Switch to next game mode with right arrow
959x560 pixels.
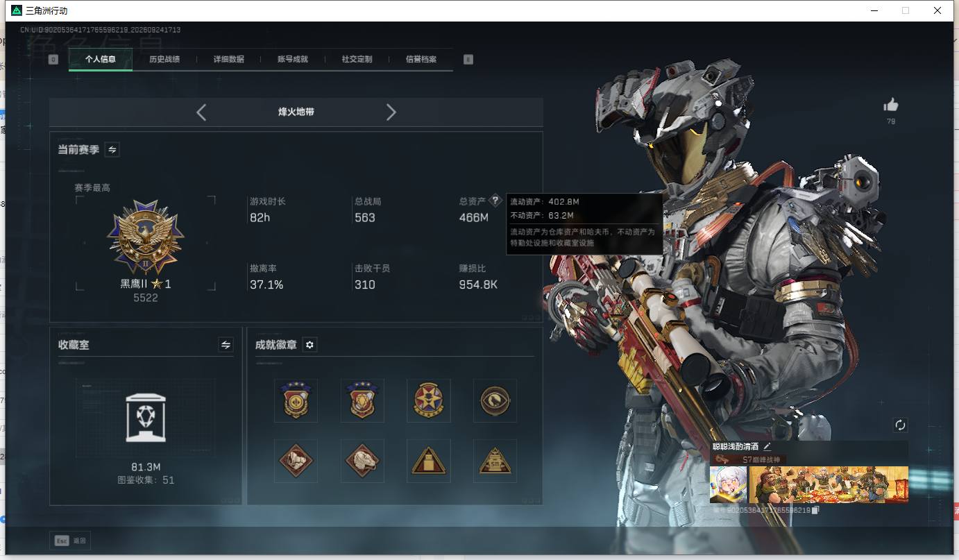click(391, 112)
